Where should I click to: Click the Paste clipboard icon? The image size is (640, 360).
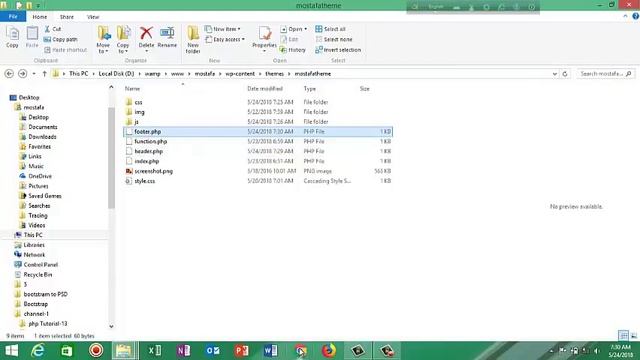coord(32,37)
